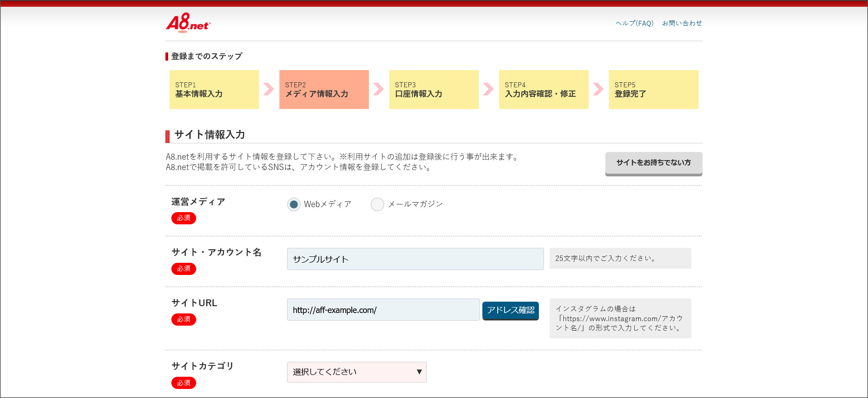The image size is (868, 398).
Task: Open the サイトカテゴリ dropdown
Action: [x=357, y=372]
